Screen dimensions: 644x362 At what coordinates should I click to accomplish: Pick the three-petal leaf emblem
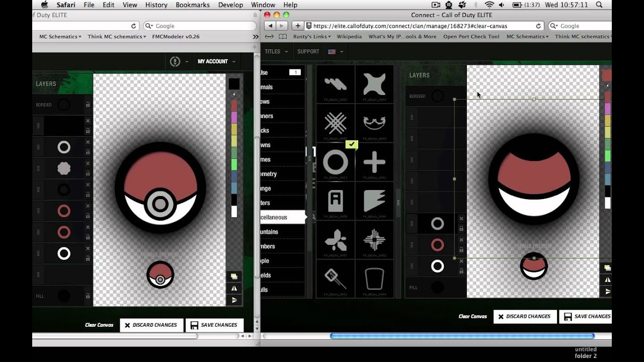click(x=336, y=239)
